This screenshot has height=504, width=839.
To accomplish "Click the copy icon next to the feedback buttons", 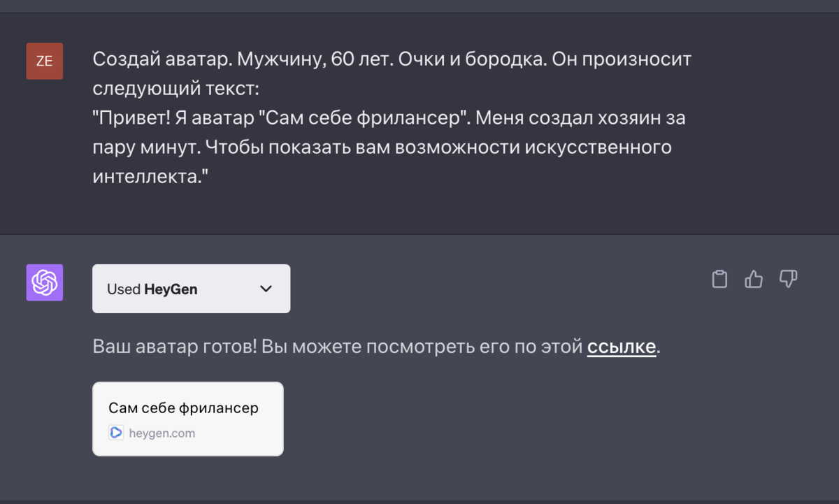I will coord(719,279).
